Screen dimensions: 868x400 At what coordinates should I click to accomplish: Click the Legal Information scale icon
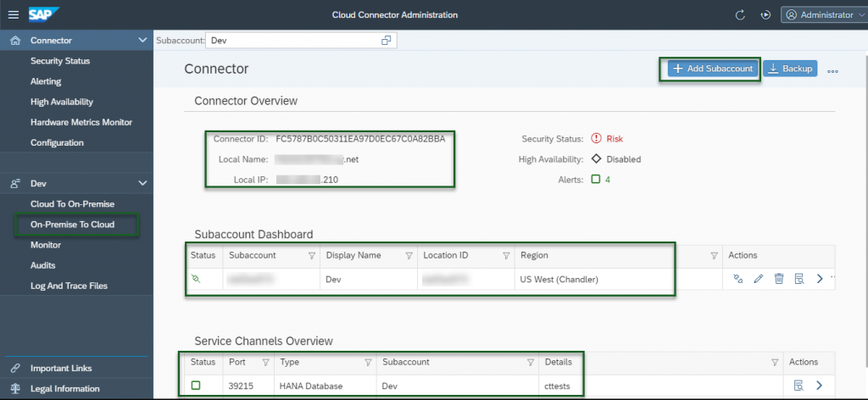[15, 389]
